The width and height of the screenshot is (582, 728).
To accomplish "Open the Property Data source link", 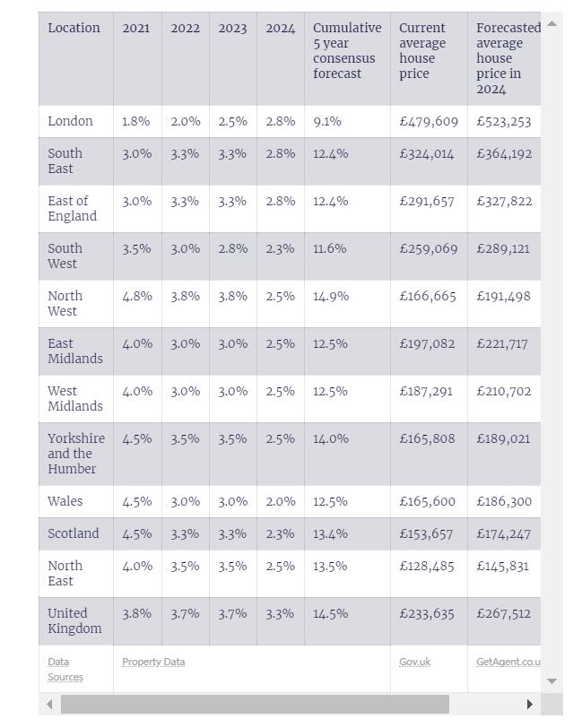I will point(153,662).
